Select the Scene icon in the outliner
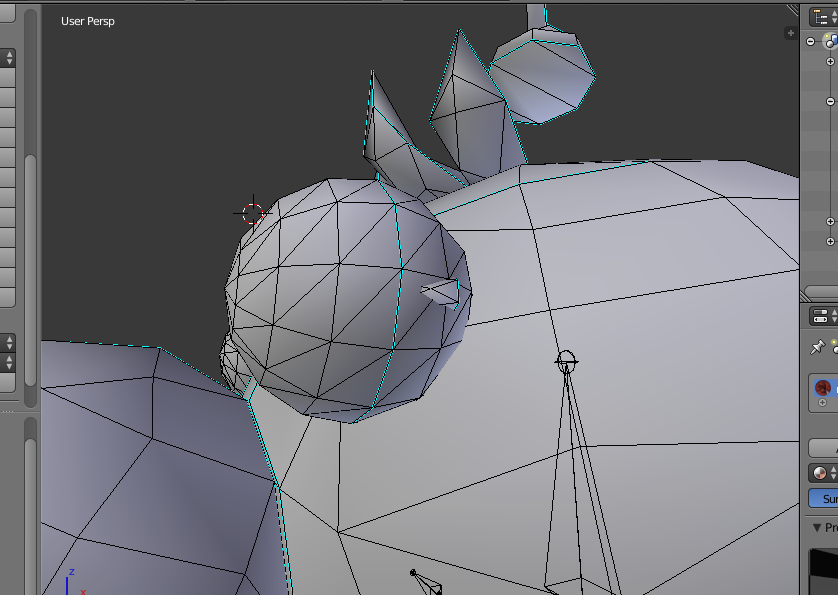The width and height of the screenshot is (838, 595). click(831, 41)
